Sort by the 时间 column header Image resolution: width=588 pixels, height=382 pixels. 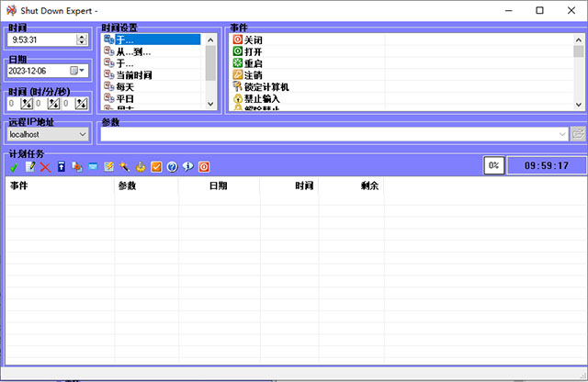click(289, 185)
